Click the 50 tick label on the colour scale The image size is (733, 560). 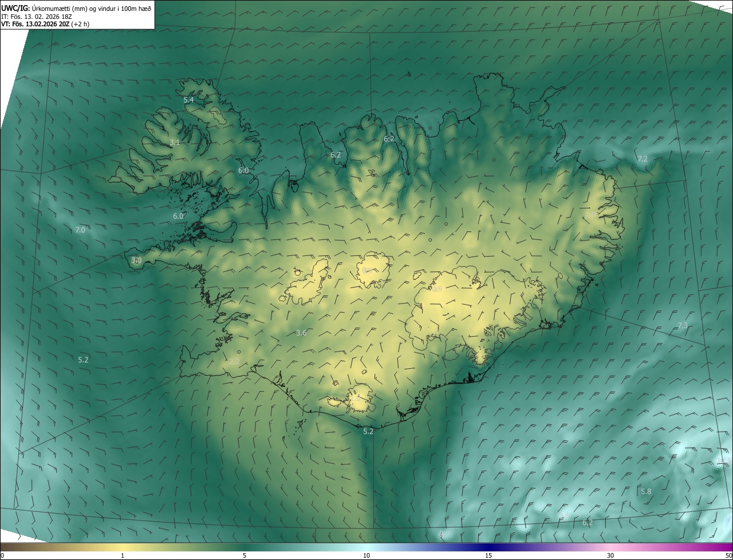pyautogui.click(x=728, y=555)
